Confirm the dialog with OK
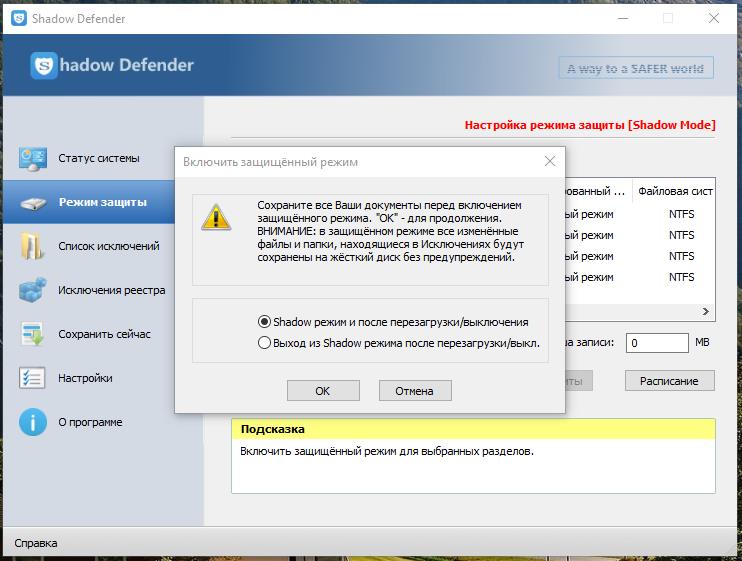The height and width of the screenshot is (561, 742). (323, 391)
